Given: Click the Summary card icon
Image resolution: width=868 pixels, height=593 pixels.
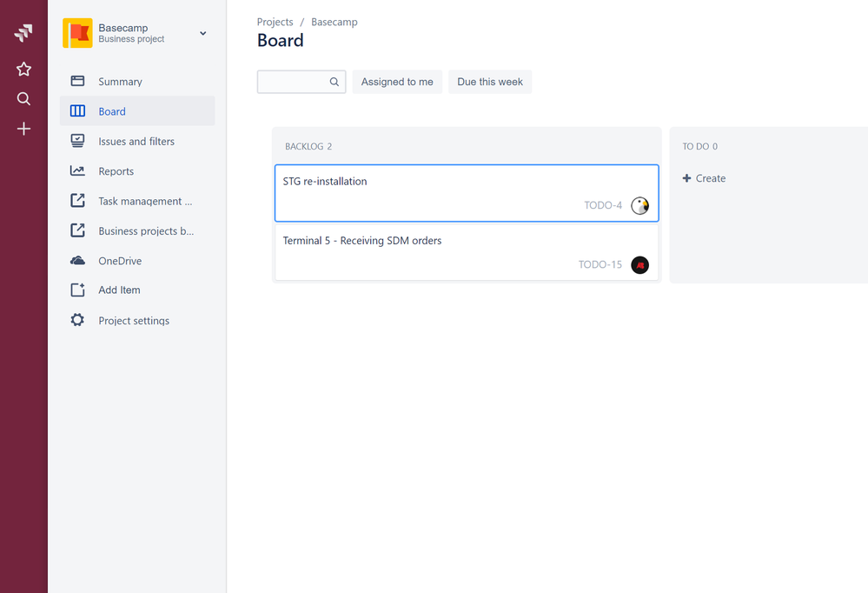Looking at the screenshot, I should click(x=77, y=81).
